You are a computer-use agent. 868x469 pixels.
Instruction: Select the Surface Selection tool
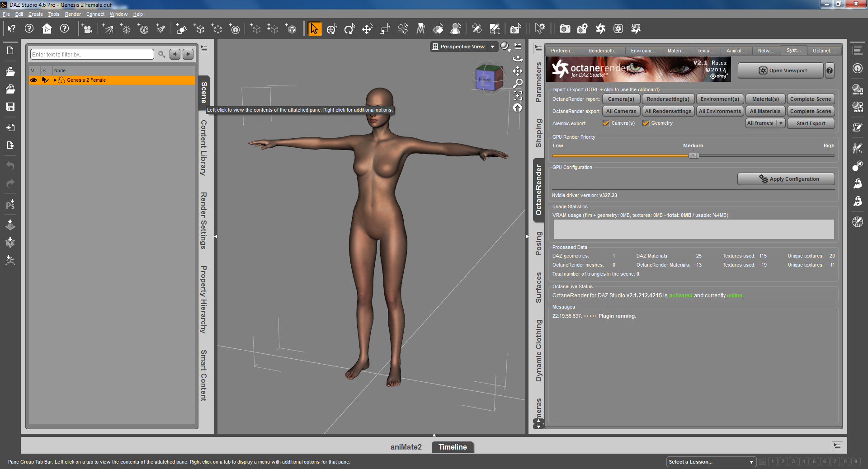click(438, 29)
